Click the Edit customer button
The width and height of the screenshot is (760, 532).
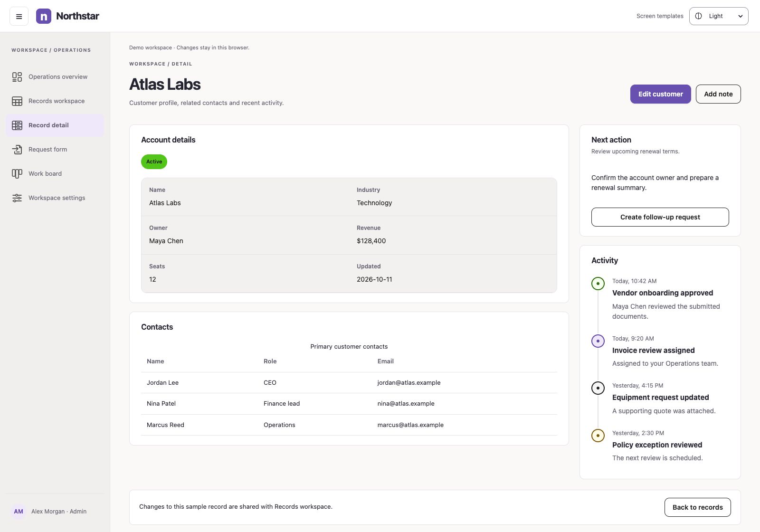coord(661,94)
